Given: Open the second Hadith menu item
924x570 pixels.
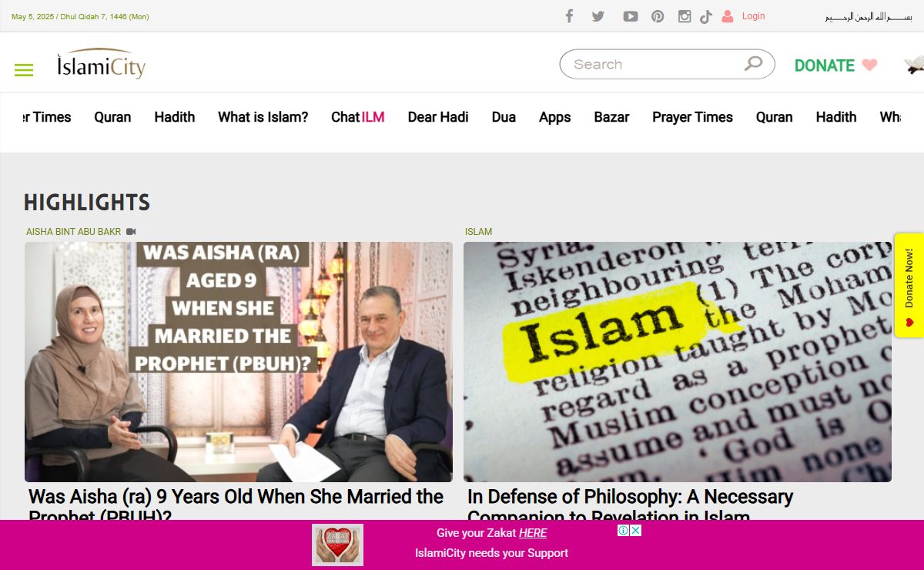Looking at the screenshot, I should tap(836, 117).
